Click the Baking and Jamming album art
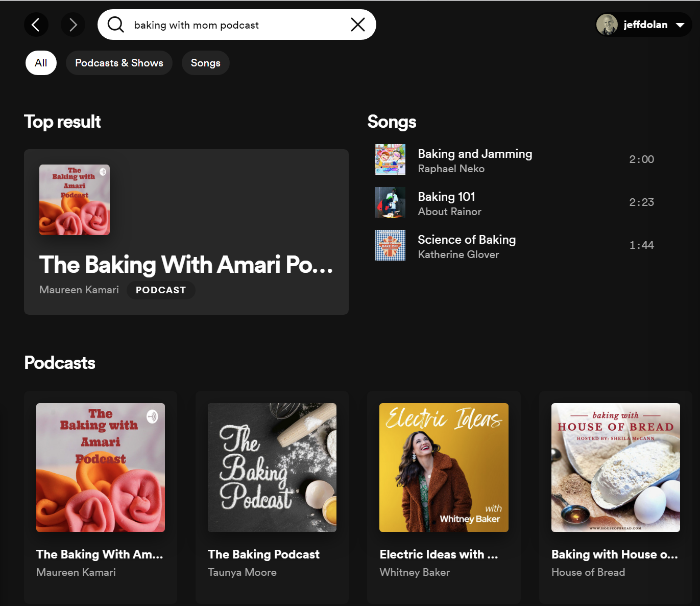This screenshot has height=606, width=700. click(x=390, y=159)
